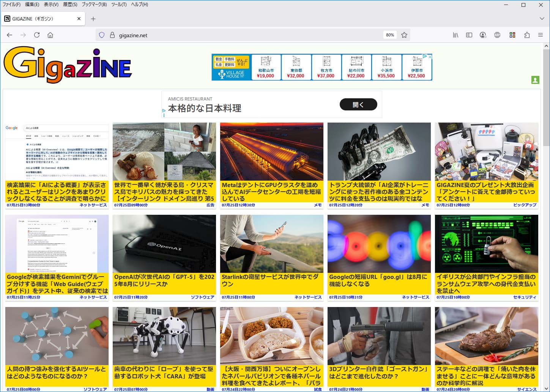
Task: Go back to previous page
Action: 9,35
